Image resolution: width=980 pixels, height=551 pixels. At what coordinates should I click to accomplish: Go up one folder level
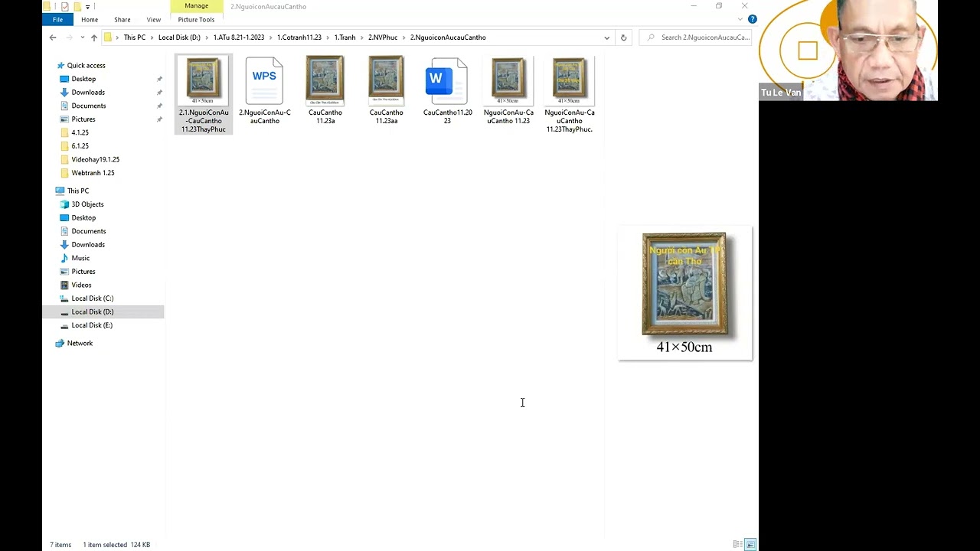click(x=93, y=37)
